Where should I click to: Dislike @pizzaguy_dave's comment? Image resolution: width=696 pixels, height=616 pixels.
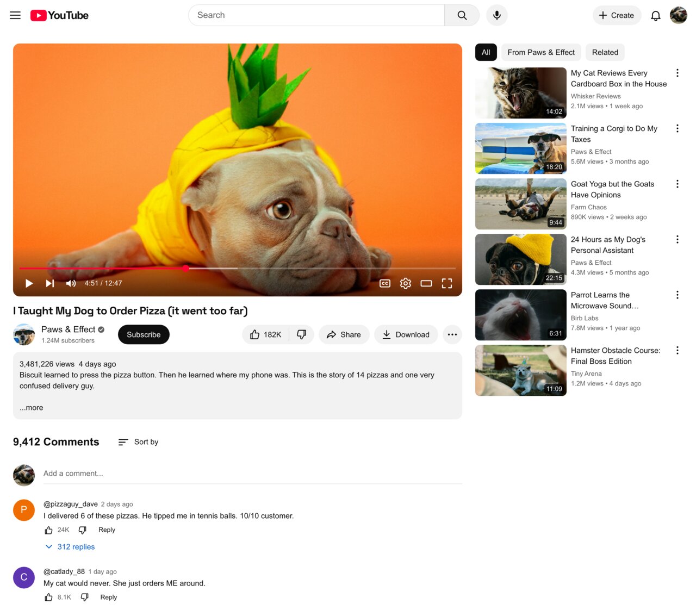tap(83, 530)
